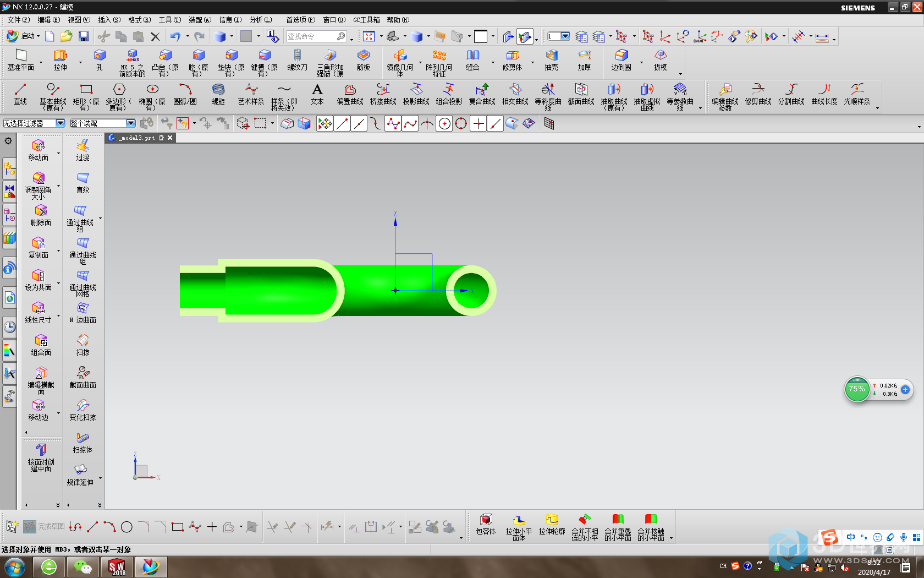Select the 抽壳 shell tool
The image size is (924, 578).
point(551,60)
